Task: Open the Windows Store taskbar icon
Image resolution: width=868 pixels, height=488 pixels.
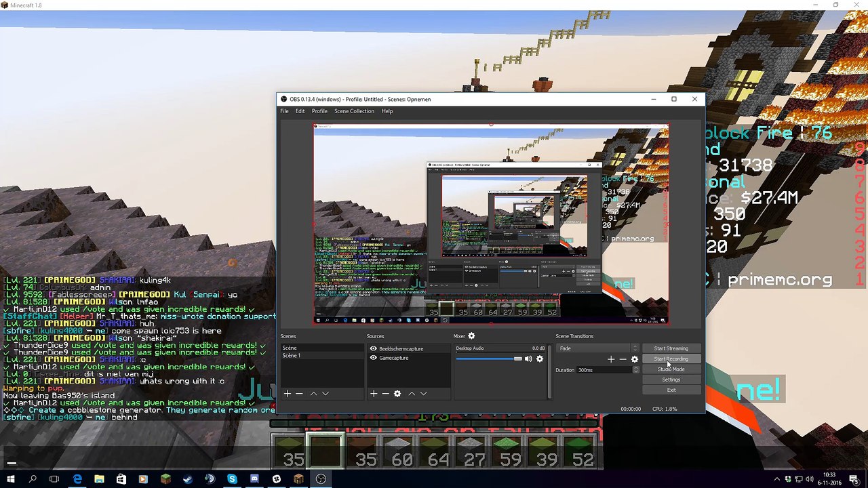Action: pyautogui.click(x=121, y=479)
